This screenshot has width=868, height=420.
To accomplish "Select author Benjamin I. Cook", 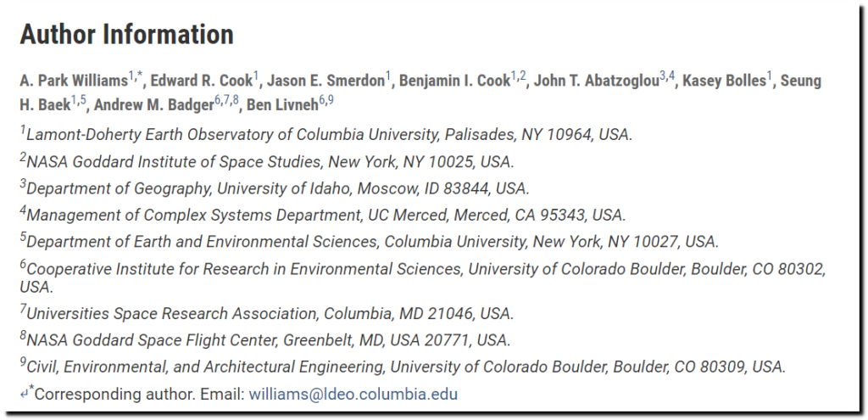I will [x=454, y=81].
